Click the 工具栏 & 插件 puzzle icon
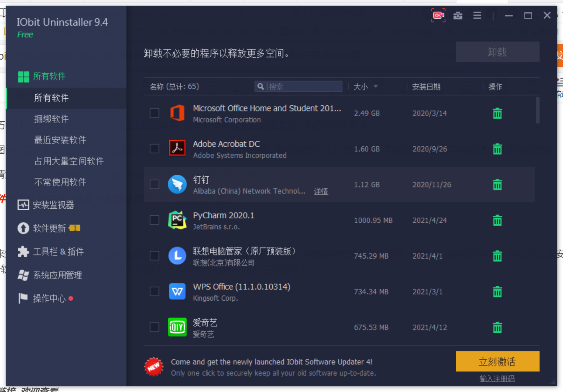 point(23,252)
